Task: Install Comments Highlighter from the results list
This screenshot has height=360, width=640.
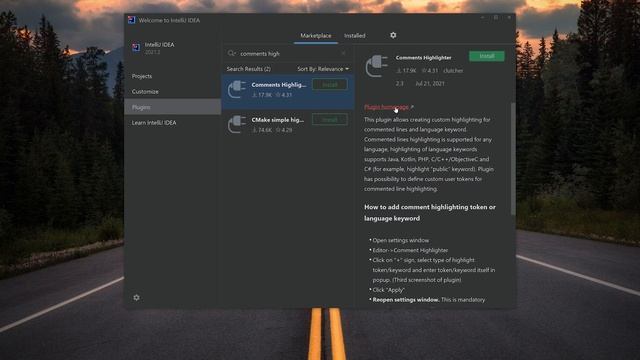Action: [330, 84]
